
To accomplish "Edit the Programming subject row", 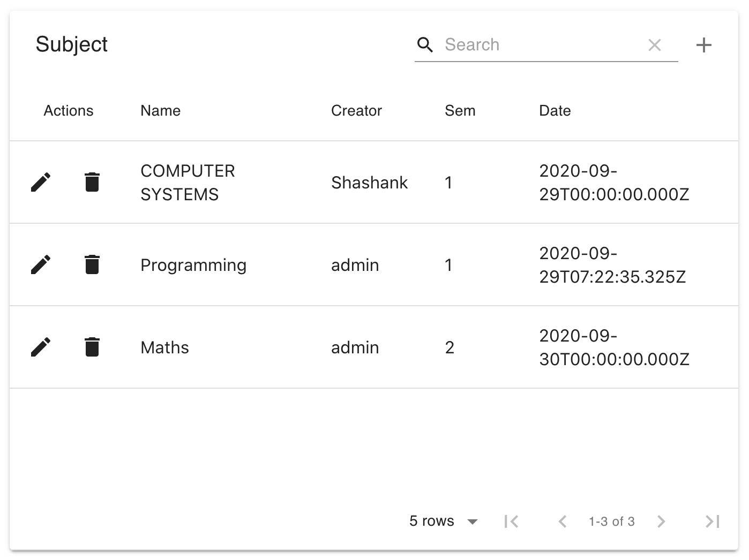I will tap(41, 264).
